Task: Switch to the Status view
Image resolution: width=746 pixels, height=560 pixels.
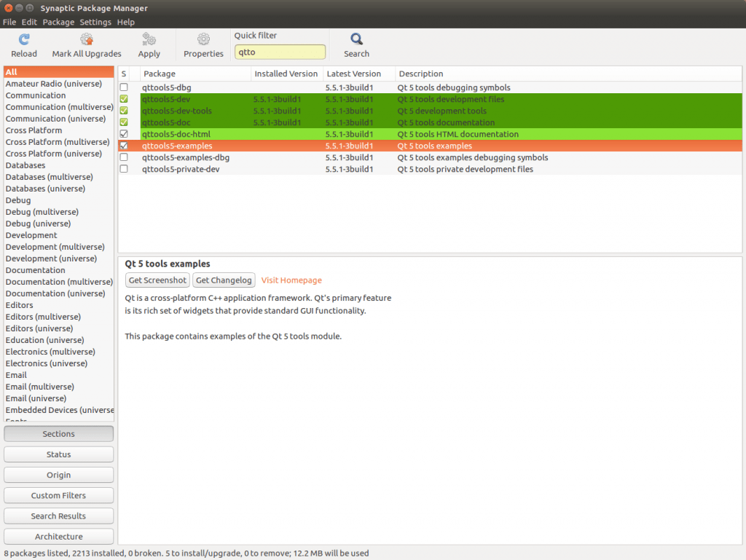Action: tap(58, 454)
